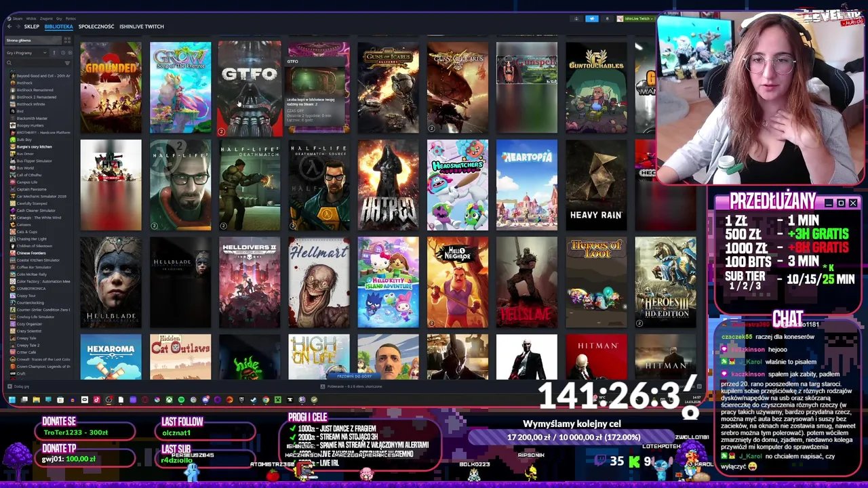This screenshot has width=868, height=488.
Task: Open File Explorer from the taskbar
Action: click(x=37, y=400)
